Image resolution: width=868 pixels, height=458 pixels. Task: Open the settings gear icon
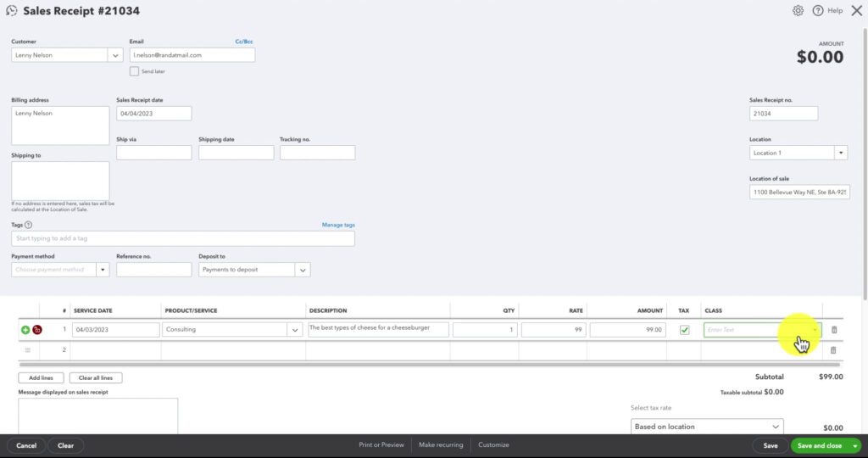point(798,10)
